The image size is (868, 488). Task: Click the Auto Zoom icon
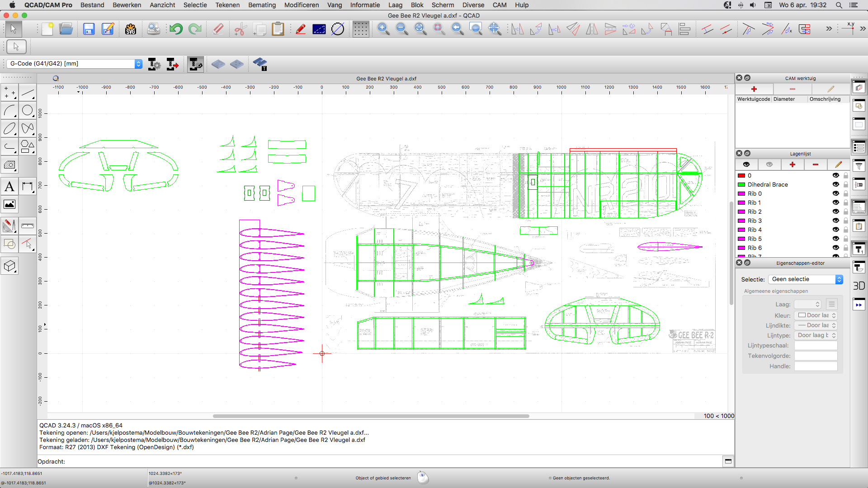pyautogui.click(x=420, y=29)
